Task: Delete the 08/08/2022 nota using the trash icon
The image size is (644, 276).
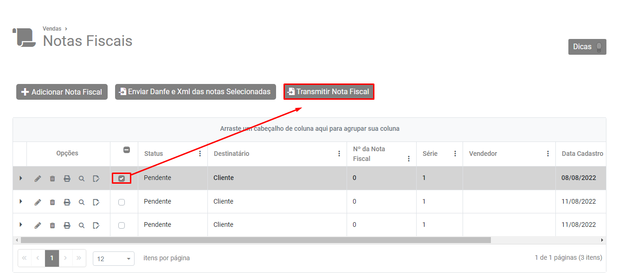Action: [52, 179]
